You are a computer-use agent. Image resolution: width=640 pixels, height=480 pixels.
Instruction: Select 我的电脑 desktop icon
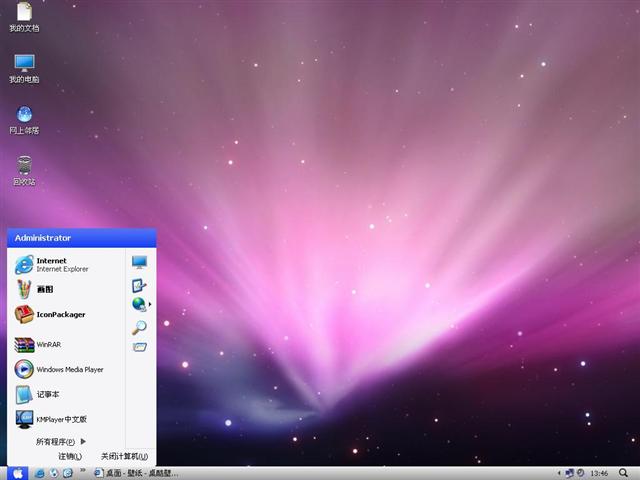[x=24, y=68]
